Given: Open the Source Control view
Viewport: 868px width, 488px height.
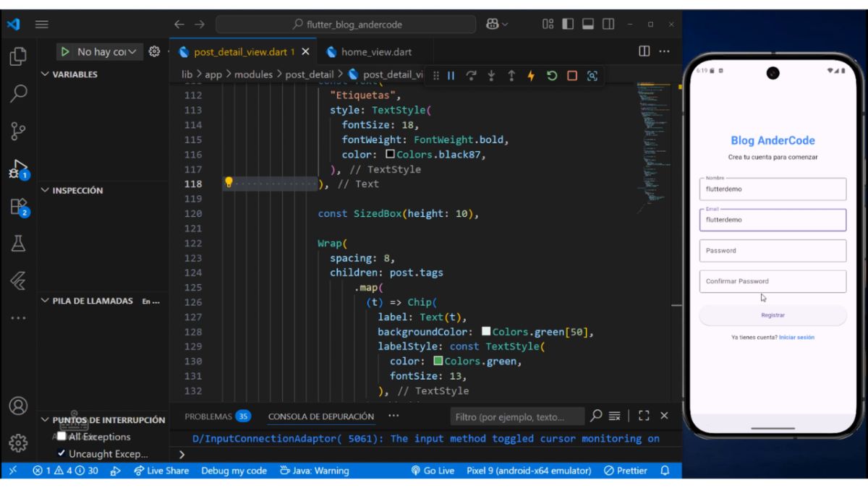Looking at the screenshot, I should click(18, 131).
